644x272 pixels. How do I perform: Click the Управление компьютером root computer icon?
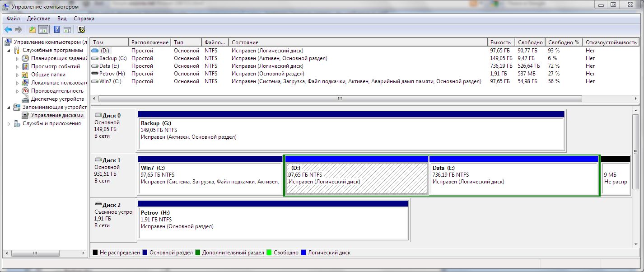point(8,42)
